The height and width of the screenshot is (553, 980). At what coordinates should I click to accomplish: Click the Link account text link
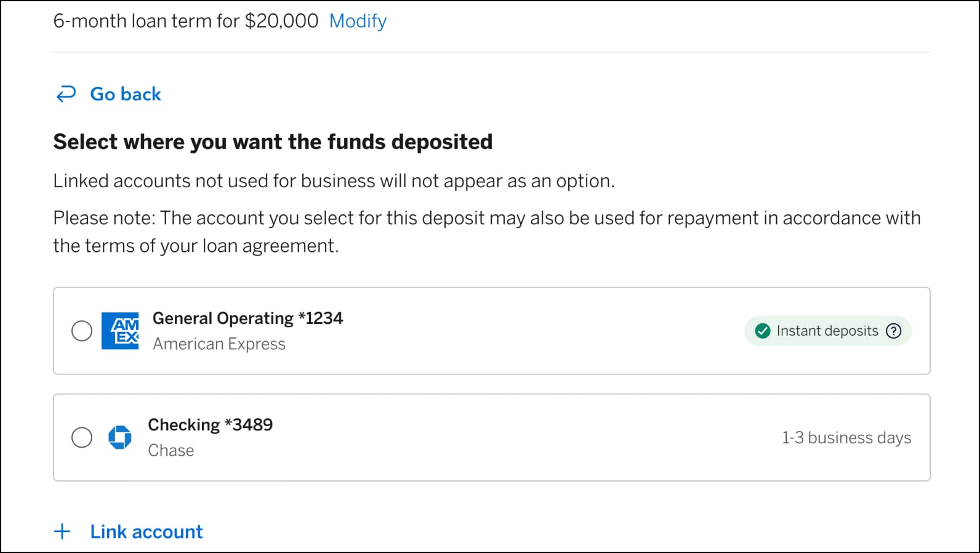(x=147, y=531)
